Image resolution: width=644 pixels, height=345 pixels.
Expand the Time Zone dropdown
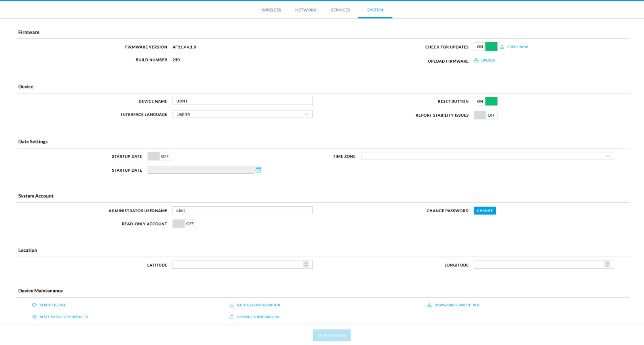pos(487,156)
